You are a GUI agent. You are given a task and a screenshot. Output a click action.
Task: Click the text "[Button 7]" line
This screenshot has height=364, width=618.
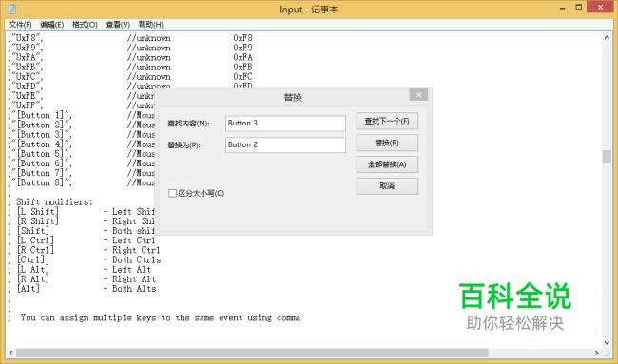[x=42, y=173]
